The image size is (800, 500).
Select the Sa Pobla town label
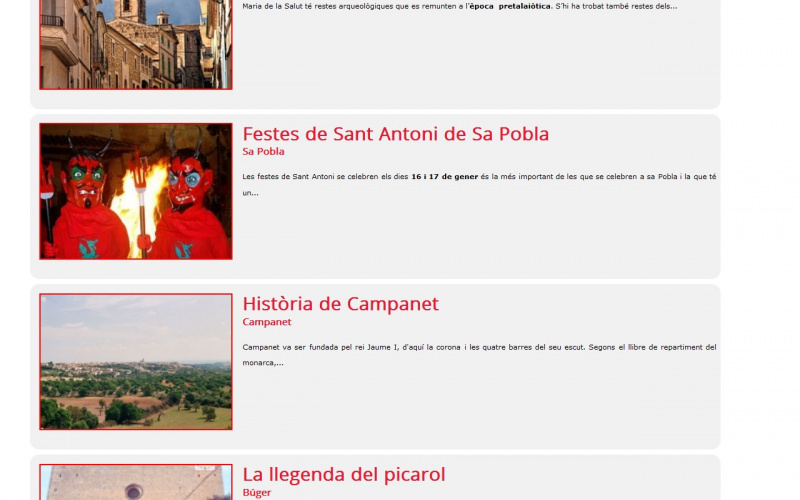(x=263, y=152)
